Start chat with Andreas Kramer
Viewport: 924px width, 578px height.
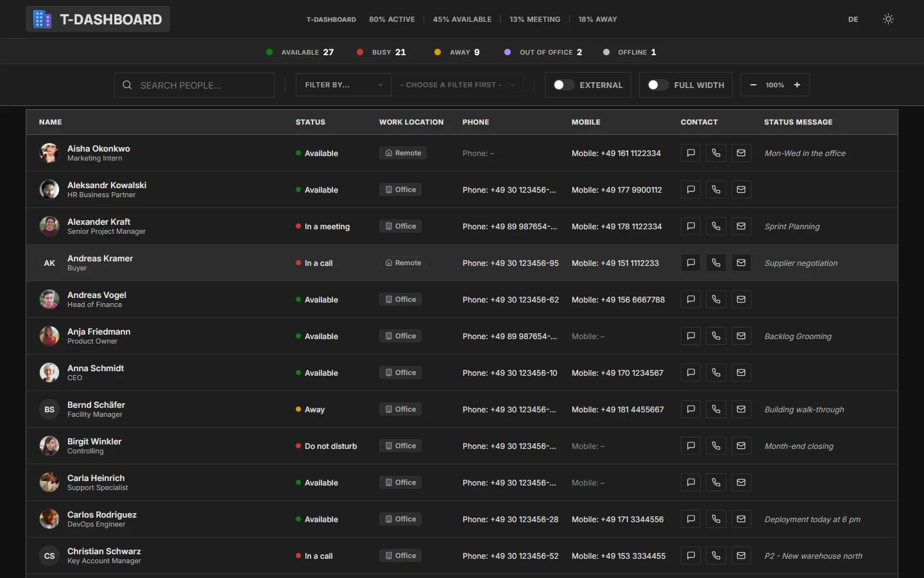coord(690,263)
